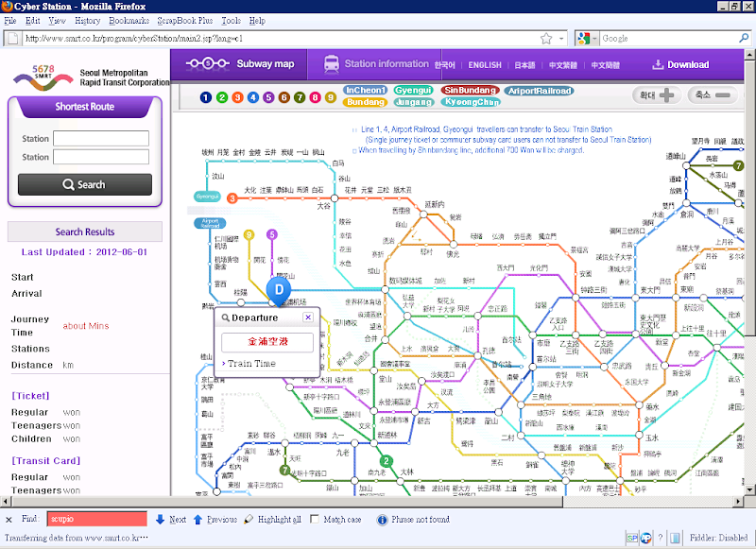Viewport: 756px width, 549px height.
Task: Click the zoom out (축소) minus button
Action: pos(713,94)
